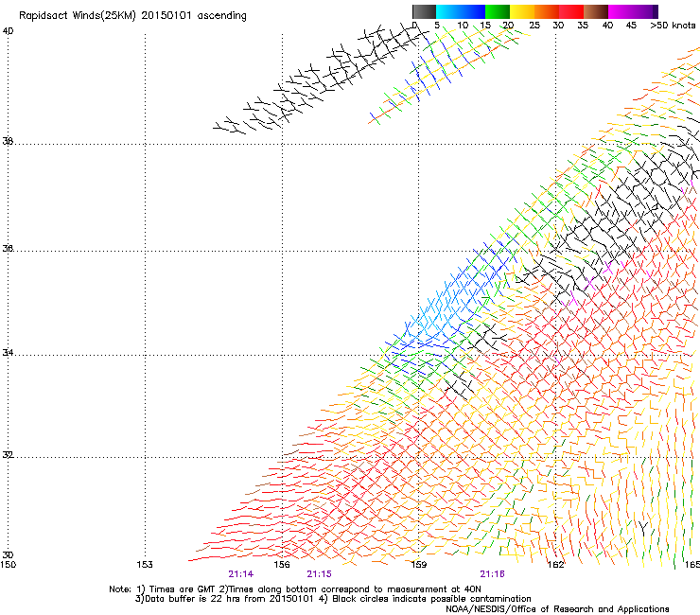Viewport: 700px width, 615px height.
Task: Click the brown 35-40 knots legend segment
Action: pyautogui.click(x=596, y=11)
